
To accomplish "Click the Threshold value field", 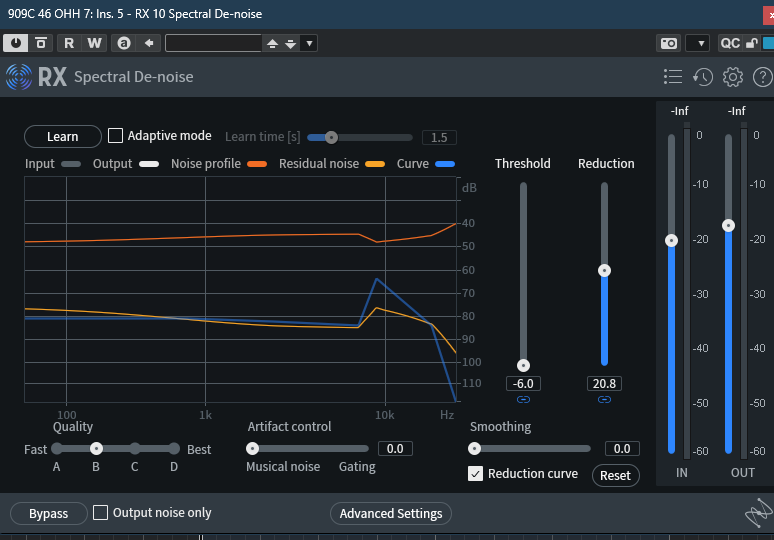I will [523, 384].
